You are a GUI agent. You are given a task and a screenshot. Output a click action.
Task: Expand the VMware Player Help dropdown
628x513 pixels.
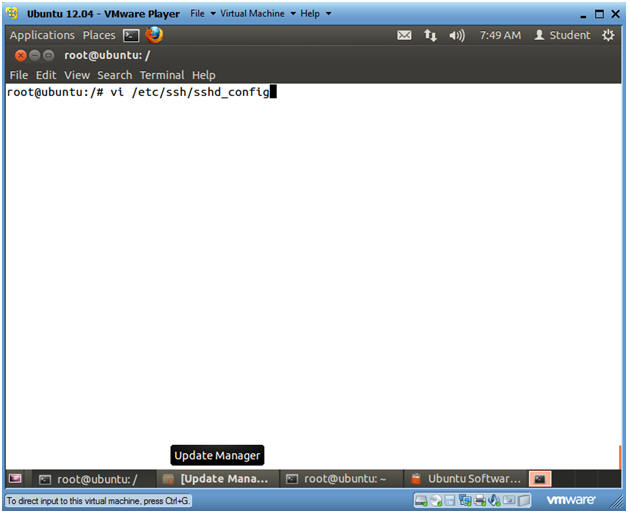tap(316, 14)
